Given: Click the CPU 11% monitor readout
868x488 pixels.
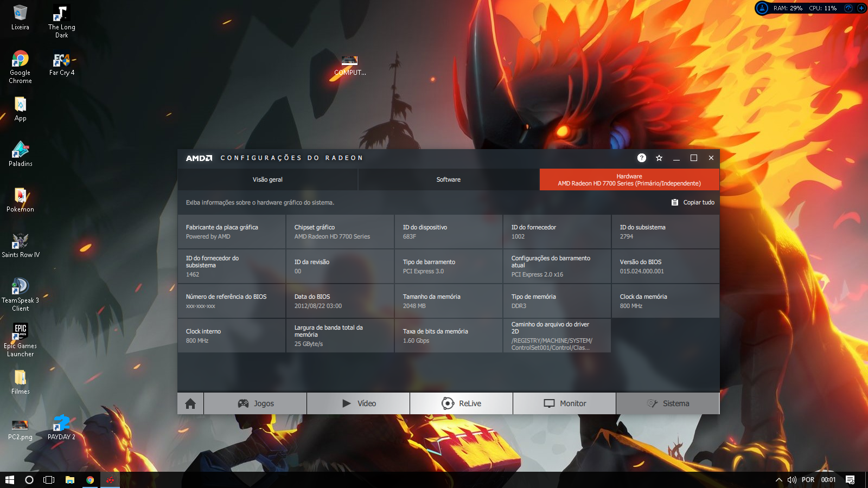Looking at the screenshot, I should (x=823, y=8).
